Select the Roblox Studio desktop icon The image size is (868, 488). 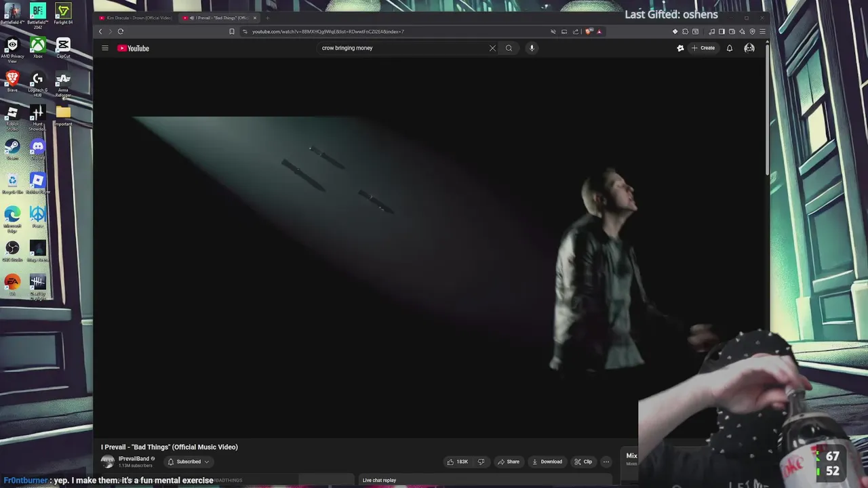12,119
